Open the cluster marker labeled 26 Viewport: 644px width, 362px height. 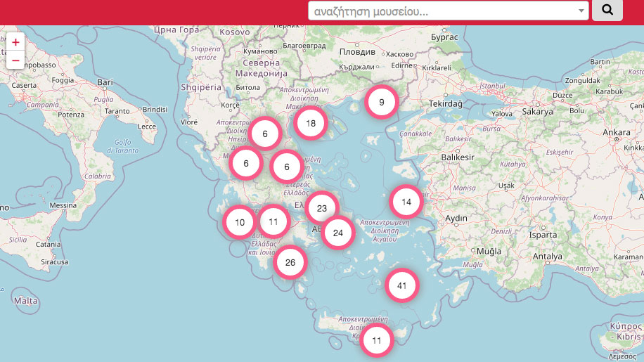click(x=290, y=263)
